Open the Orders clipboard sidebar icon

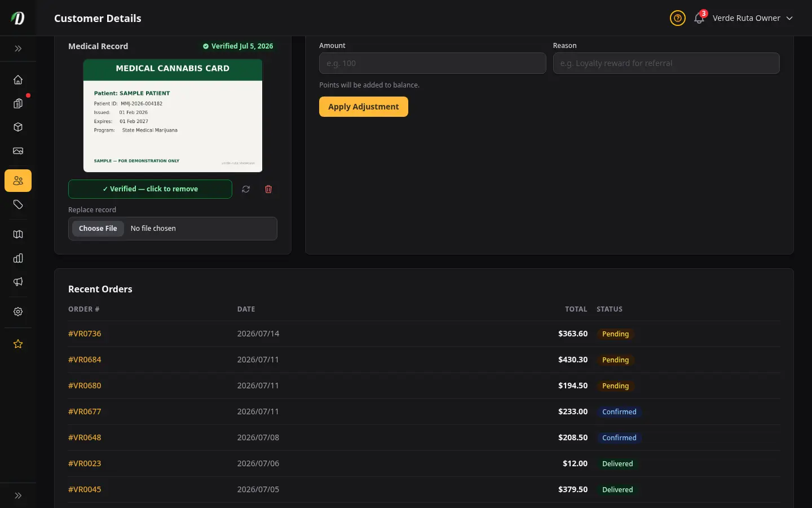18,103
